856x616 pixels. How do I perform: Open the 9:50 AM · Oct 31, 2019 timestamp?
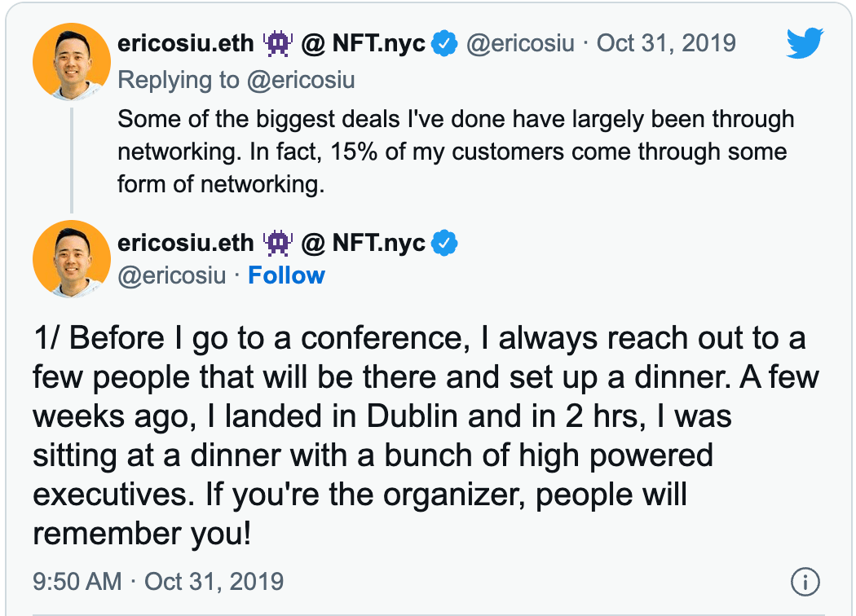[x=158, y=582]
